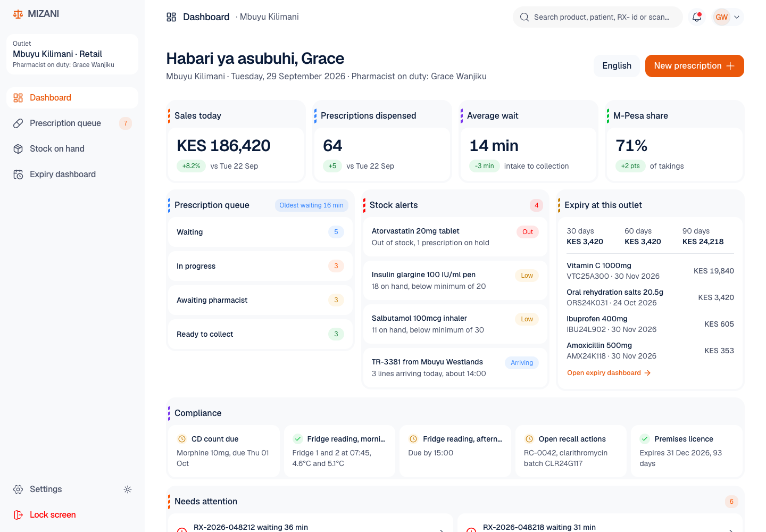766x532 pixels.
Task: Click the Expiry dashboard calendar icon
Action: (x=18, y=174)
